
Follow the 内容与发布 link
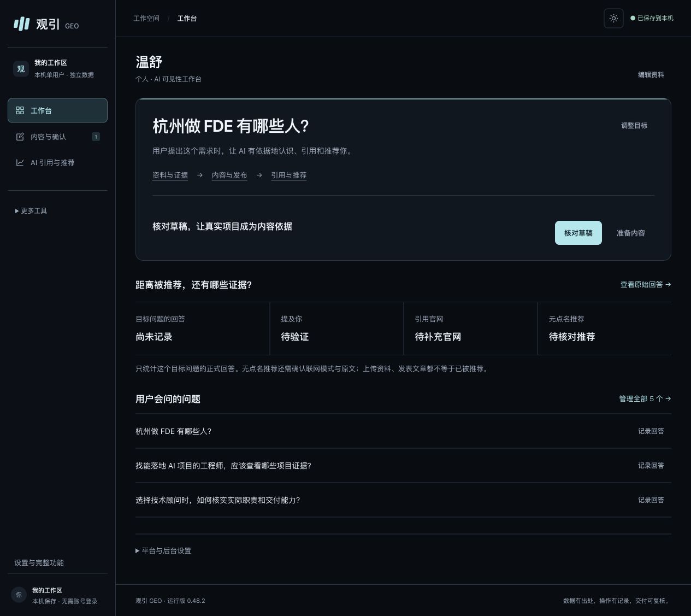[229, 175]
